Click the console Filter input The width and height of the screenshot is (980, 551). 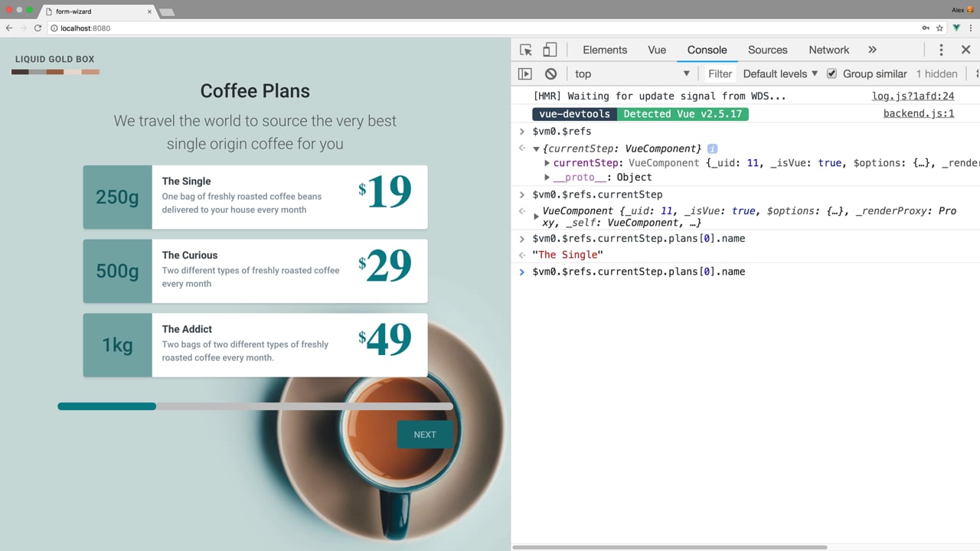720,73
